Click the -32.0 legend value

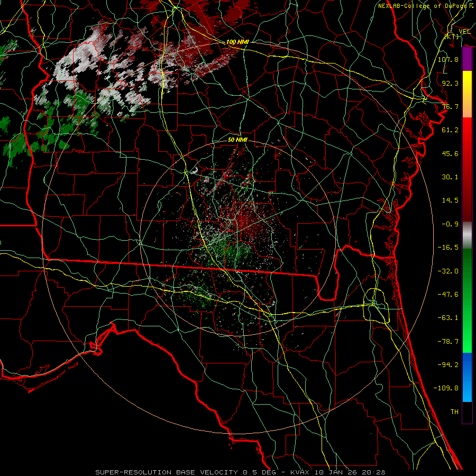(x=448, y=271)
